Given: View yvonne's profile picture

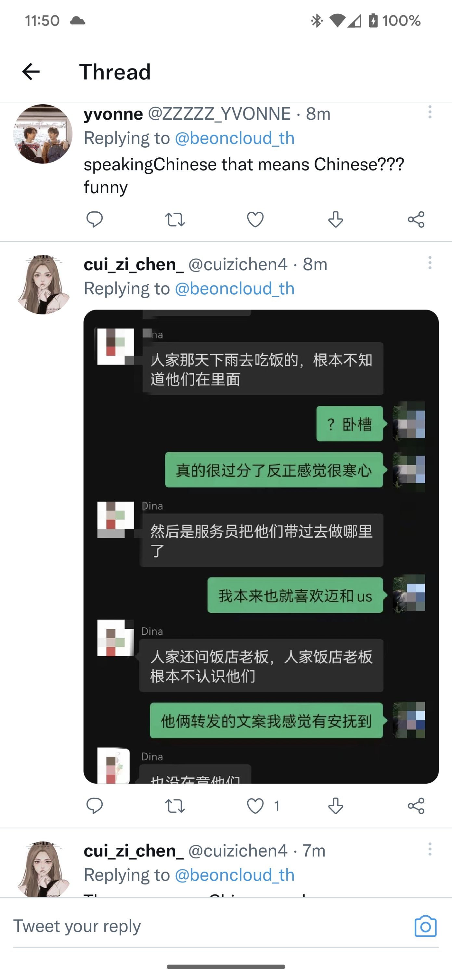Looking at the screenshot, I should [43, 134].
